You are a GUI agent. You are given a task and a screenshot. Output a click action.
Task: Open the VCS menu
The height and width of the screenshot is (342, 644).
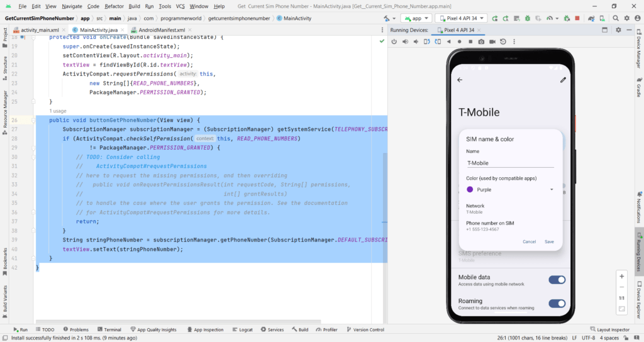pos(180,6)
